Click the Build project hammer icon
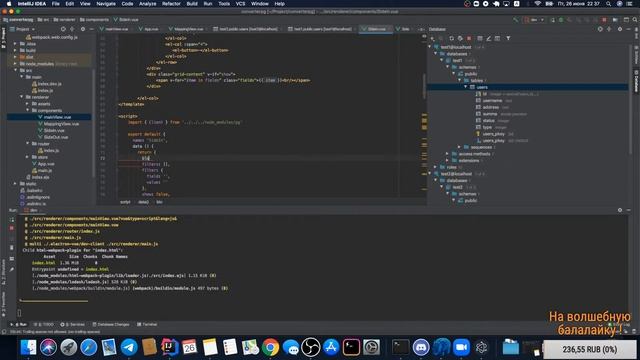The height and width of the screenshot is (360, 640). click(x=516, y=20)
